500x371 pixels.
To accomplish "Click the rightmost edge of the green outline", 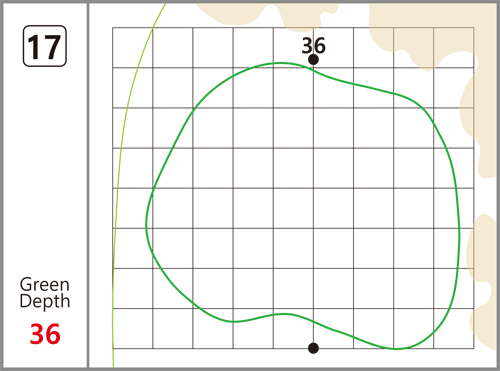I will (459, 230).
